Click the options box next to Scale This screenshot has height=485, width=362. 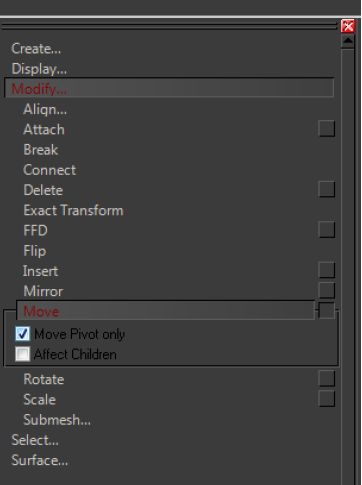(x=326, y=399)
